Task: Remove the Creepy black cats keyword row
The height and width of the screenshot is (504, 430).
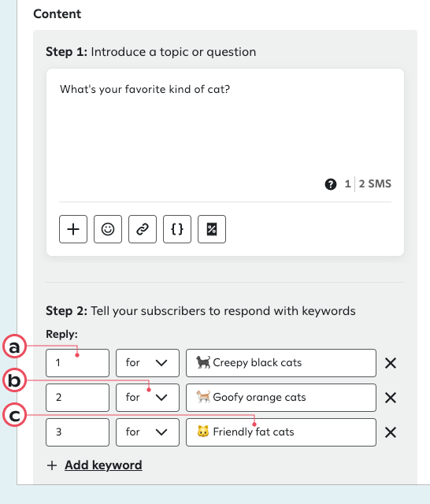Action: point(391,363)
